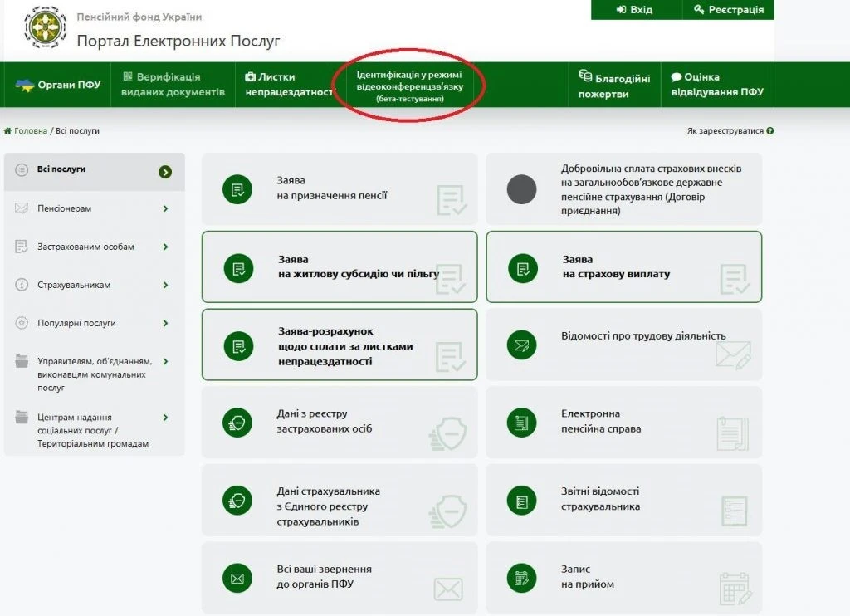The width and height of the screenshot is (850, 616).
Task: Click the icon for Електронна пенсійна справа
Action: [x=521, y=422]
